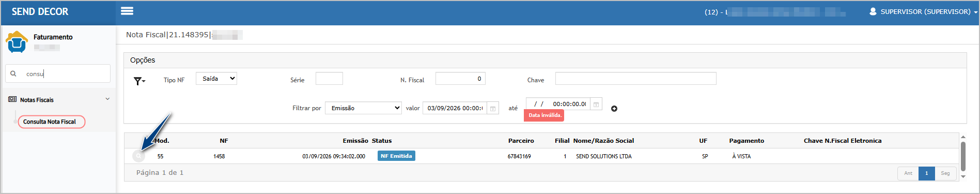This screenshot has width=980, height=194.
Task: Click the Parceiro column header
Action: (521, 141)
